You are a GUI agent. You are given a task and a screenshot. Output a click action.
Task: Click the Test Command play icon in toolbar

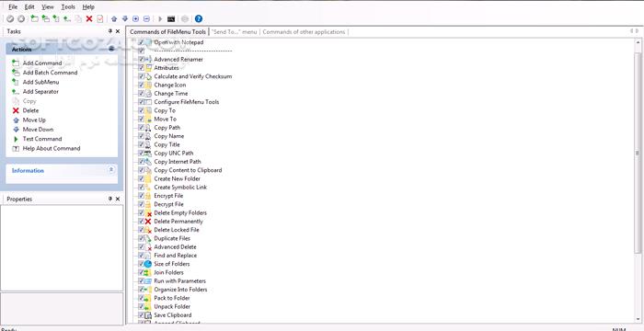(161, 19)
